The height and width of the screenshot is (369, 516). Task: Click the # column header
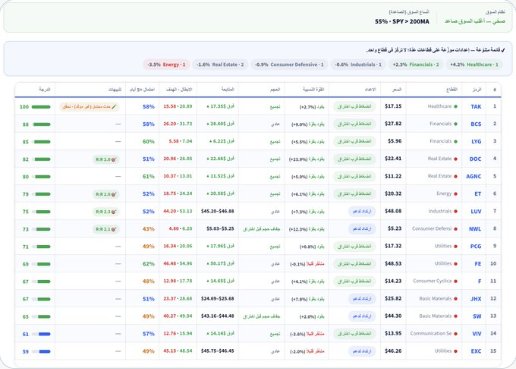(x=495, y=89)
